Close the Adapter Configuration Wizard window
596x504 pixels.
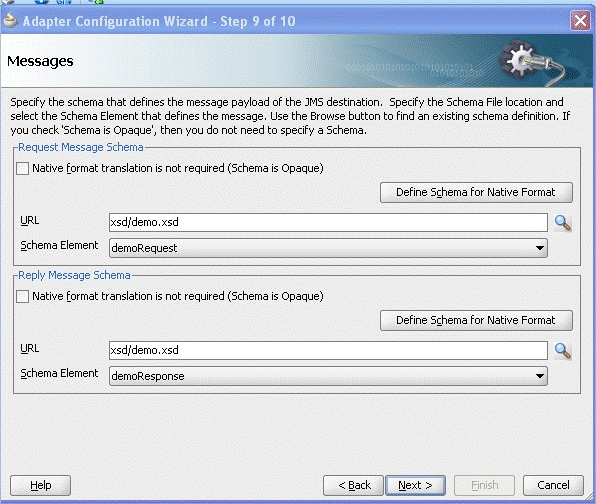coord(580,21)
